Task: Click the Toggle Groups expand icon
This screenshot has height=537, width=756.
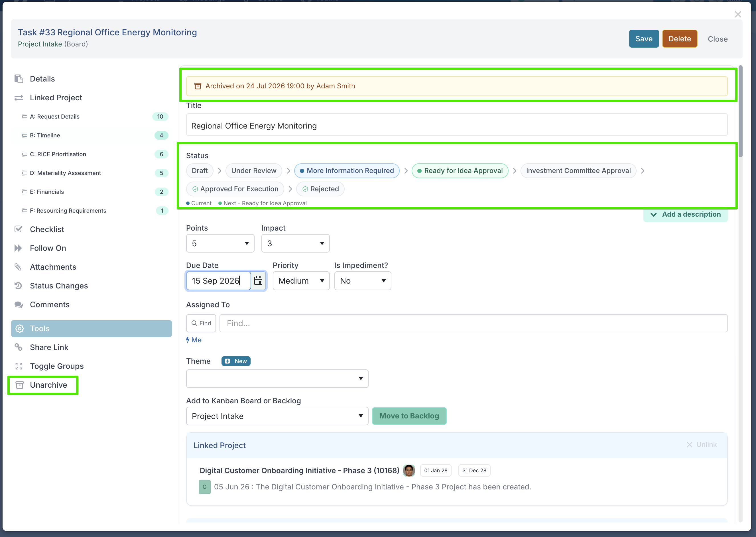Action: pos(19,366)
